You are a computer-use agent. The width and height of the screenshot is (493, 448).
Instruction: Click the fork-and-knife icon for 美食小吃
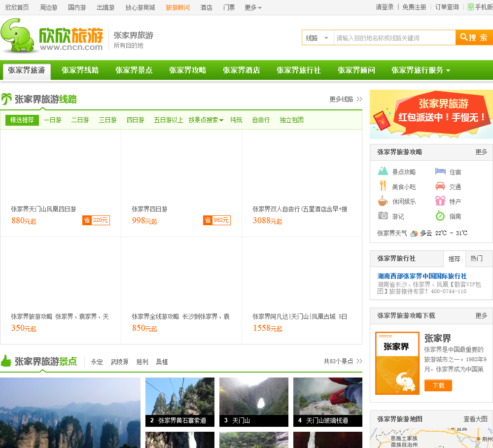tap(383, 186)
